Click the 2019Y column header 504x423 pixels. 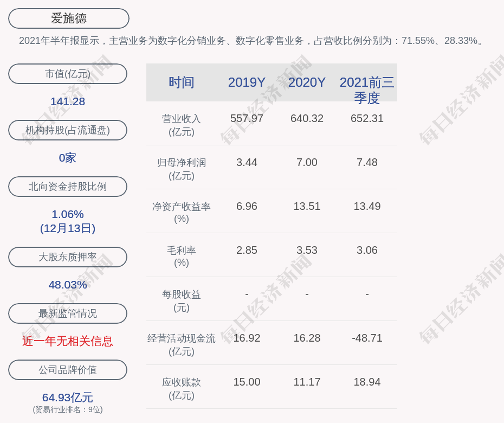[x=247, y=82]
